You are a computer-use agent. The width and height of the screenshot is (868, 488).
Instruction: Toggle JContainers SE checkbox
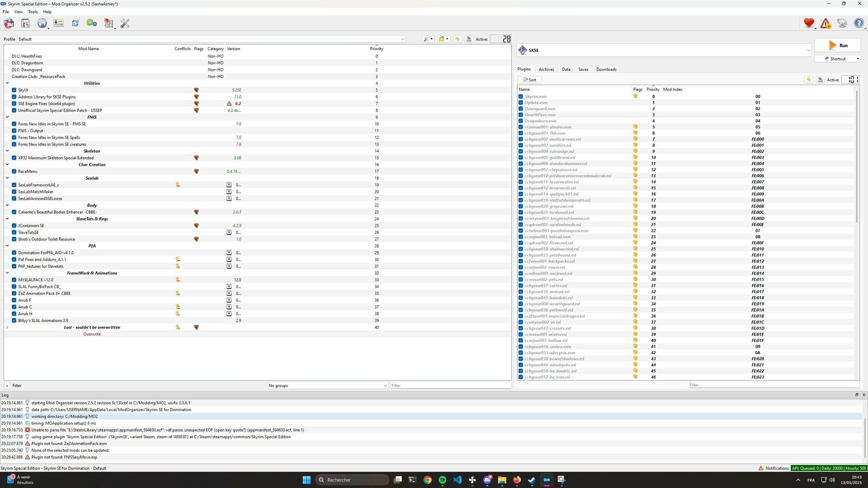pyautogui.click(x=14, y=225)
